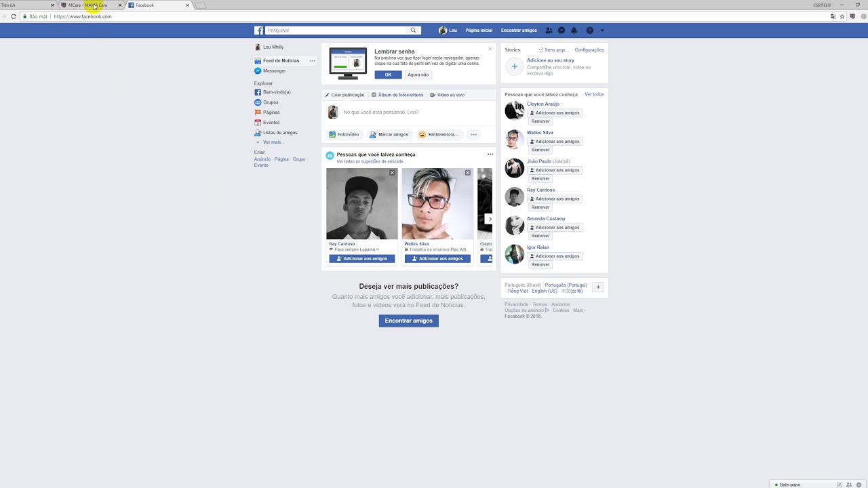Open Igor Raian's profile picture

point(515,254)
